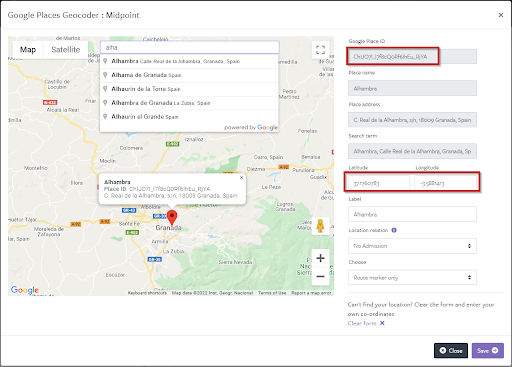Click the Google logo on the map
The width and height of the screenshot is (512, 367).
click(x=25, y=290)
